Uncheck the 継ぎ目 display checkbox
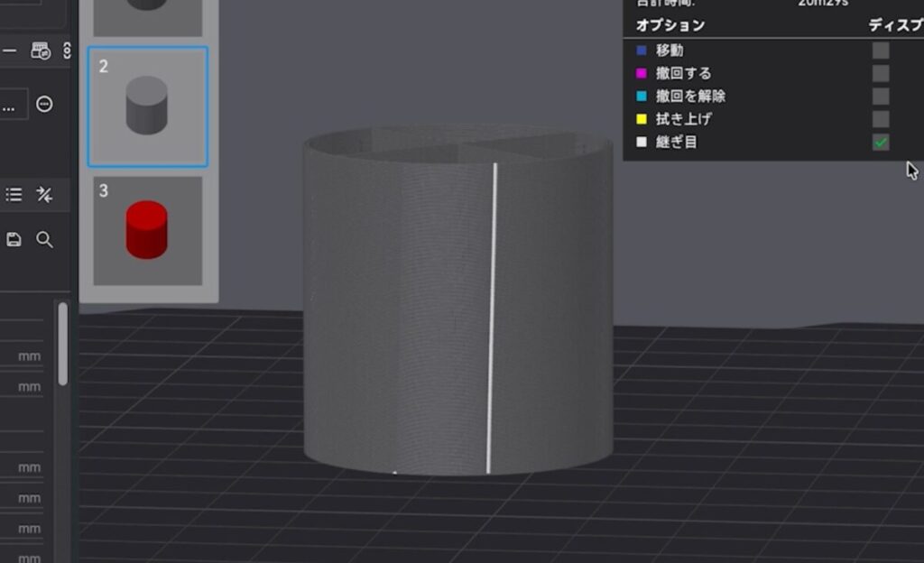The width and height of the screenshot is (924, 563). pyautogui.click(x=881, y=142)
